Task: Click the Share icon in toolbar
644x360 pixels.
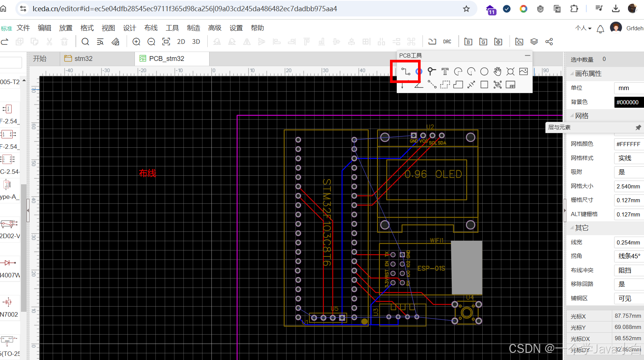Action: 549,42
